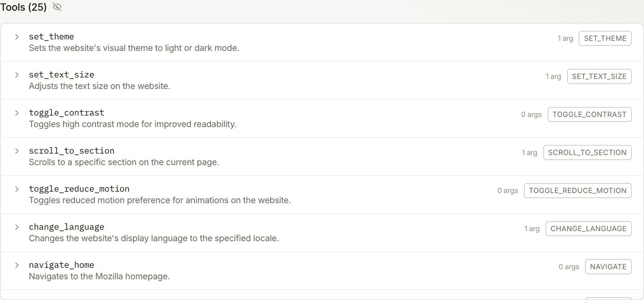Click description 'Toggles reduced motion preference'
Viewport: 644px width, 300px height.
click(x=160, y=200)
